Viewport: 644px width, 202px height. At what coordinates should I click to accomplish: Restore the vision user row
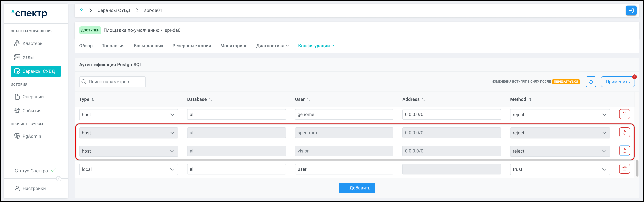click(624, 151)
